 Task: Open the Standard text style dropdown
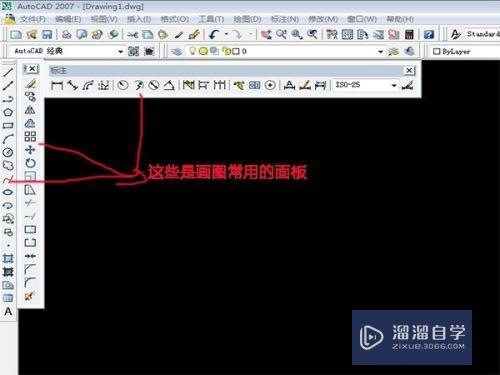coord(482,34)
